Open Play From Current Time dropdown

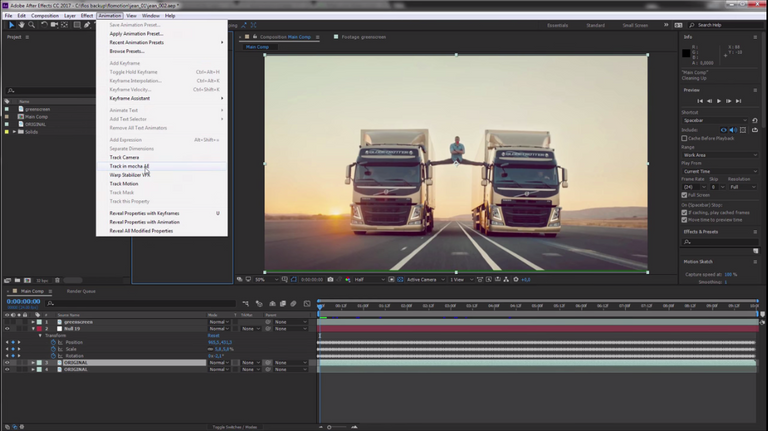pyautogui.click(x=720, y=172)
